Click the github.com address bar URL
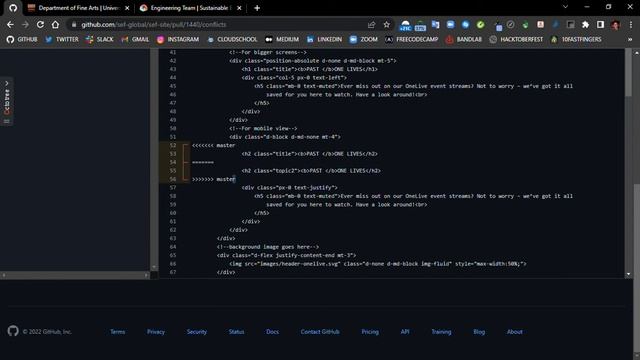 pyautogui.click(x=153, y=24)
